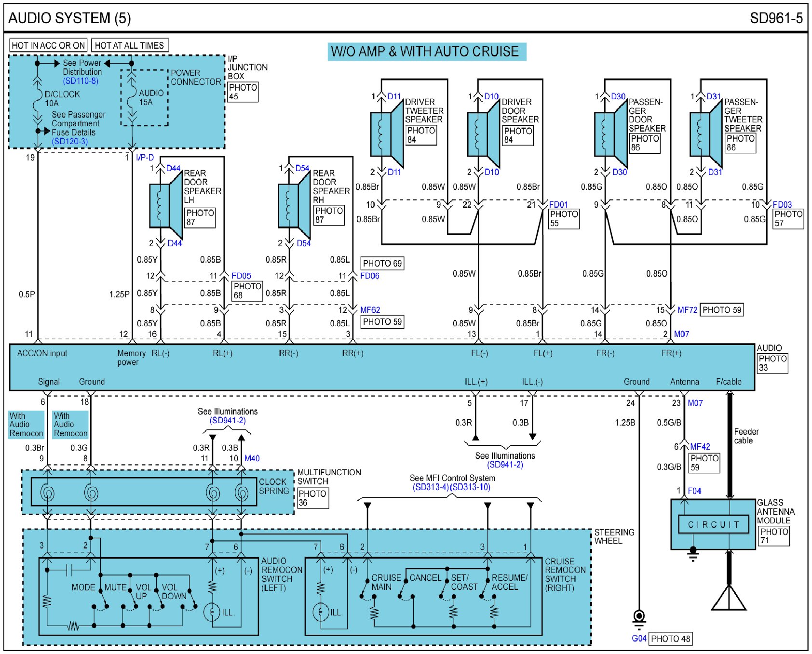Select the MF62 connector label
Image resolution: width=812 pixels, height=654 pixels.
370,310
